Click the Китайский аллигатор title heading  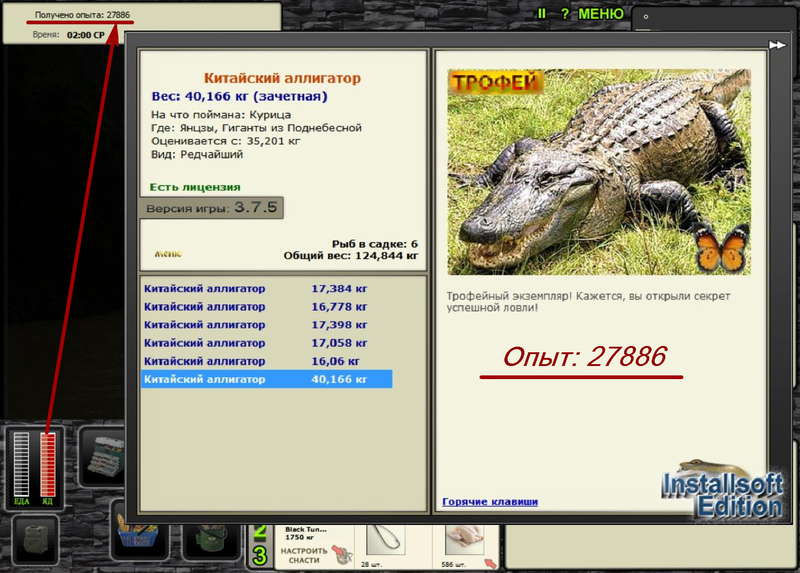tap(282, 78)
